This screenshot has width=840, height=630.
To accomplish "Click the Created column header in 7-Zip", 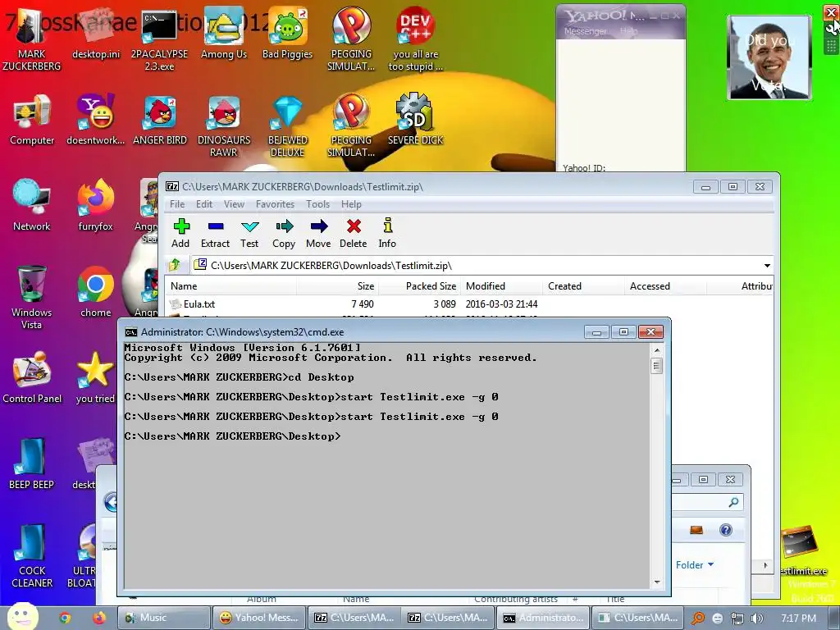I will [x=583, y=286].
